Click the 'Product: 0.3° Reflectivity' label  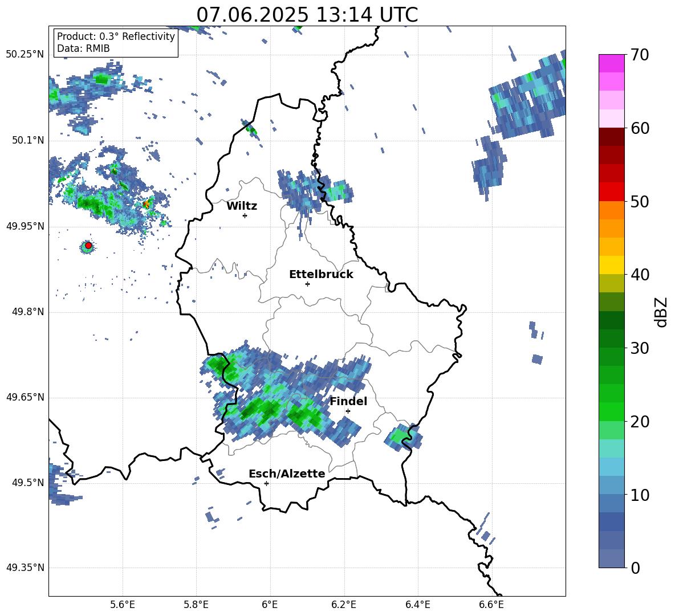[x=116, y=36]
